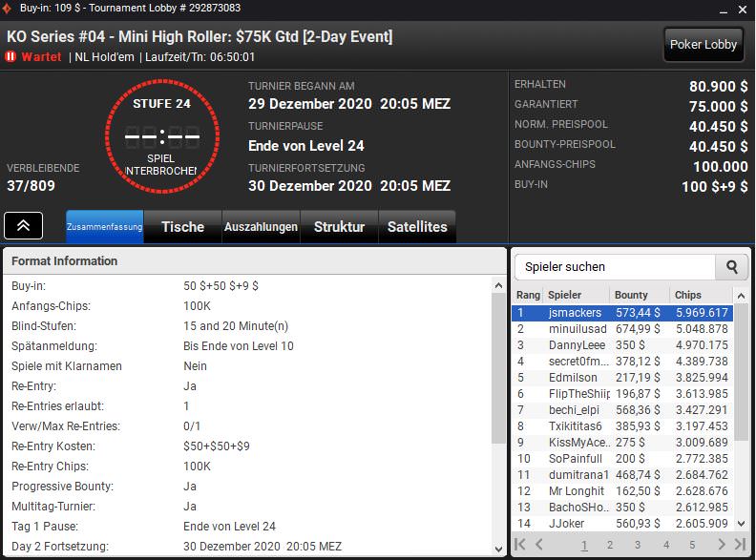Screen dimensions: 756x560
Task: Sort players by Bounty column header
Action: [631, 295]
